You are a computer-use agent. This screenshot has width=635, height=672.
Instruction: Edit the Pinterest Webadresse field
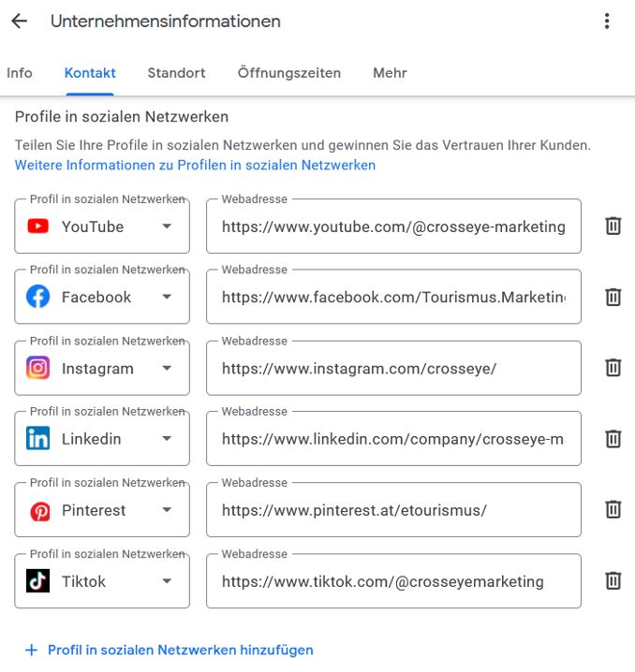tap(393, 509)
